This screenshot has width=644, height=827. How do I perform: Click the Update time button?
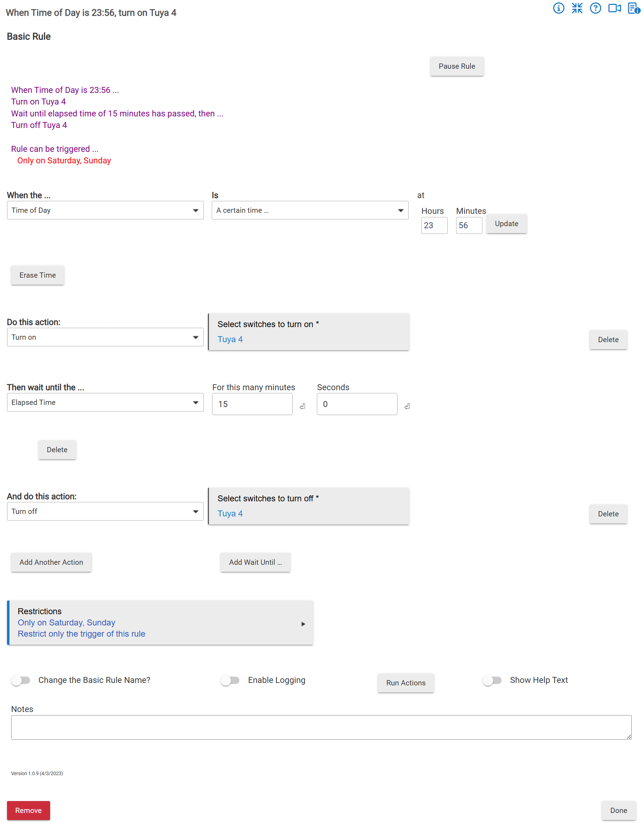[x=507, y=224]
